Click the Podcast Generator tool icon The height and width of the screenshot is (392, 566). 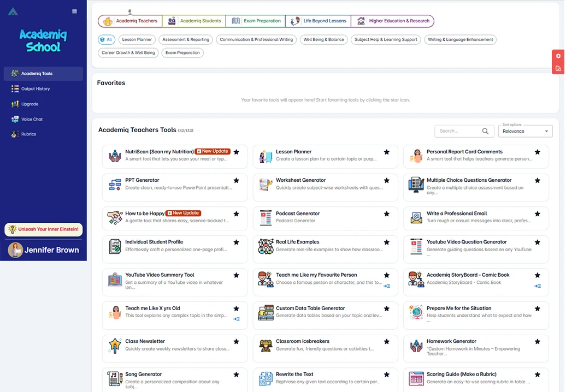click(266, 218)
